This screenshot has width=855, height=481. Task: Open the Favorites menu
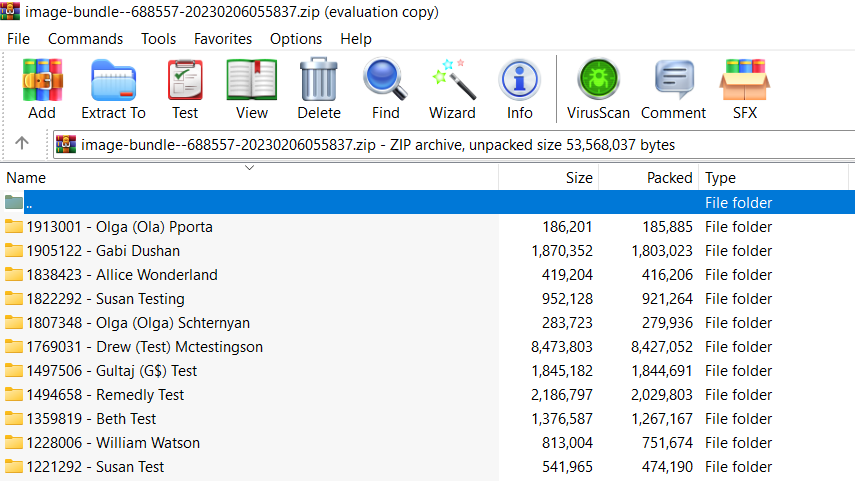[223, 39]
